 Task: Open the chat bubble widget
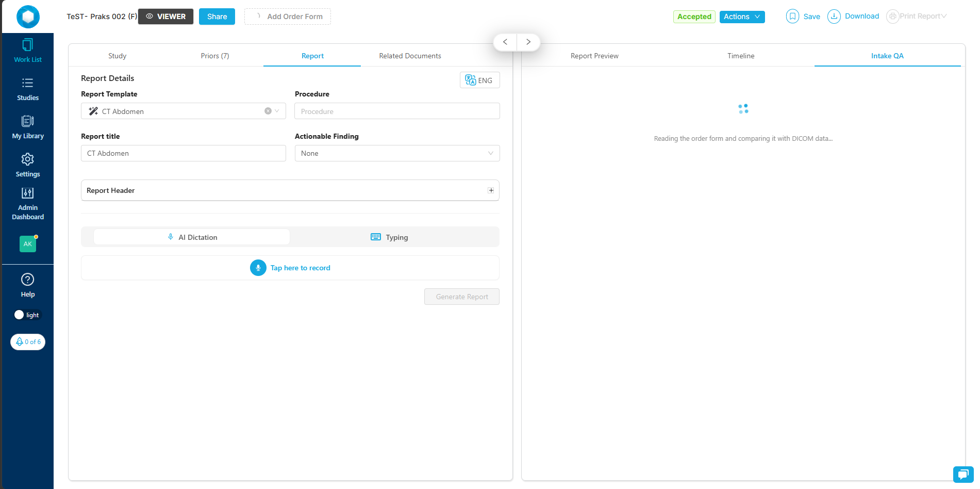(x=963, y=474)
